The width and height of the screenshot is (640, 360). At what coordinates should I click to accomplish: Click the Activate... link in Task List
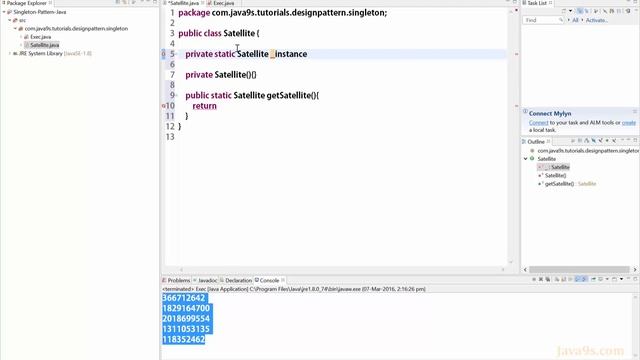[x=597, y=20]
